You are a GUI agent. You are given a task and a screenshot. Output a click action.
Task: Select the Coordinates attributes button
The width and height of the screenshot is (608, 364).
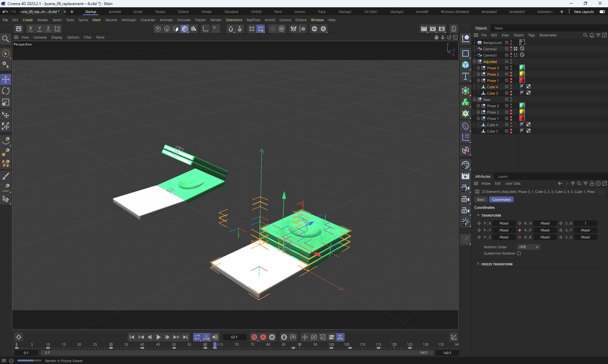coord(501,200)
